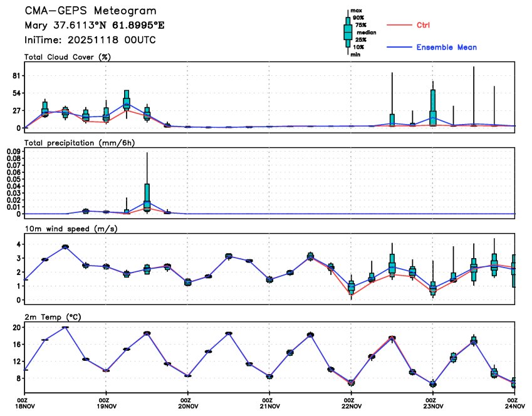This screenshot has width=532, height=416.
Task: Click the max label in the legend
Action: [x=356, y=11]
